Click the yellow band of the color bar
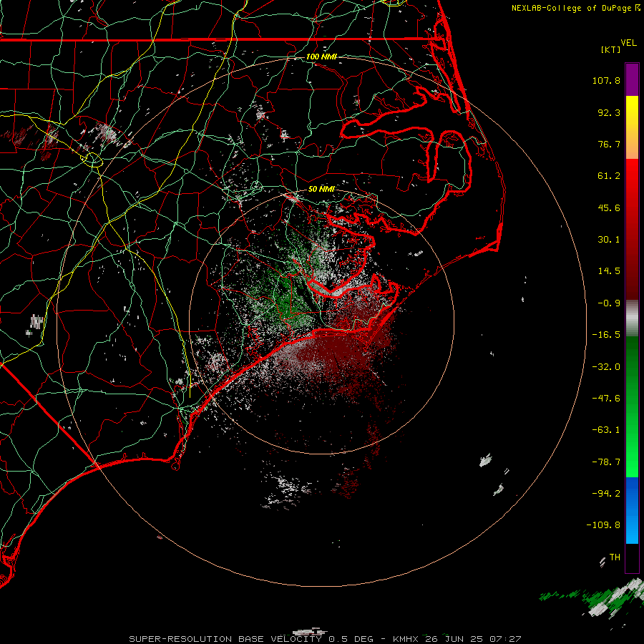The height and width of the screenshot is (644, 644). pyautogui.click(x=632, y=109)
